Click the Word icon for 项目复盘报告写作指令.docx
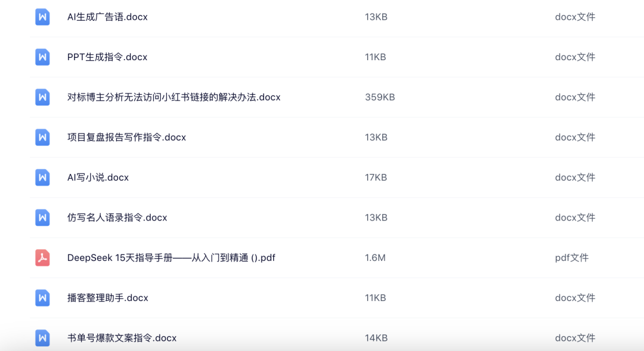The width and height of the screenshot is (644, 351). (x=42, y=138)
